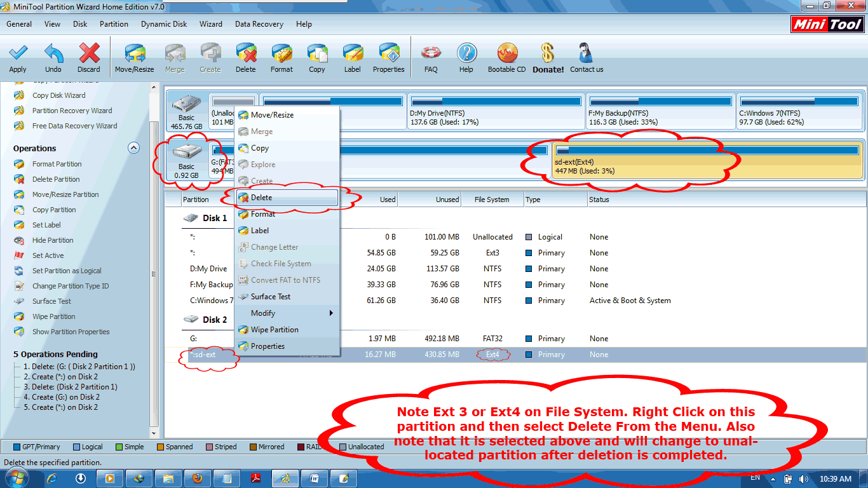Expand the Modify submenu arrow
Image resolution: width=868 pixels, height=488 pixels.
tap(331, 313)
